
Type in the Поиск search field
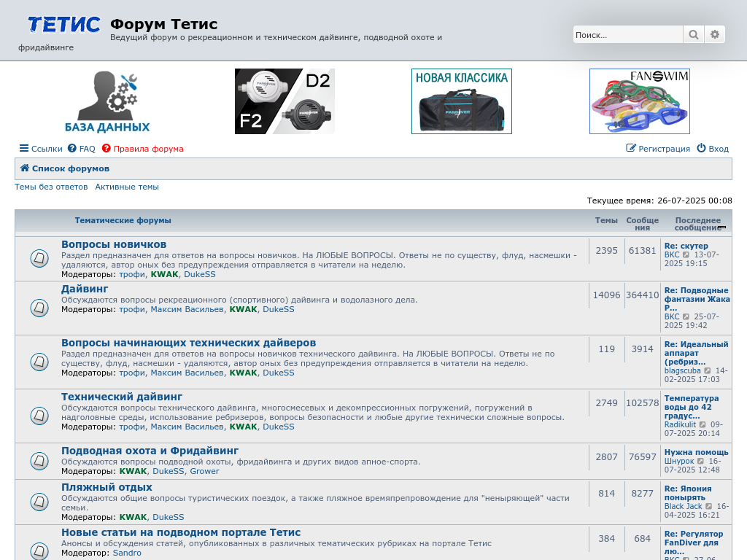pos(627,34)
